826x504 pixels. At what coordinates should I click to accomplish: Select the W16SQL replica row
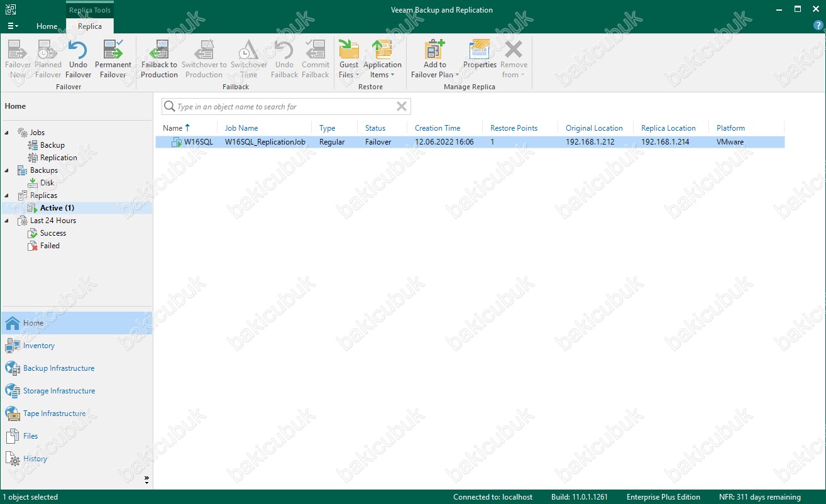point(470,142)
